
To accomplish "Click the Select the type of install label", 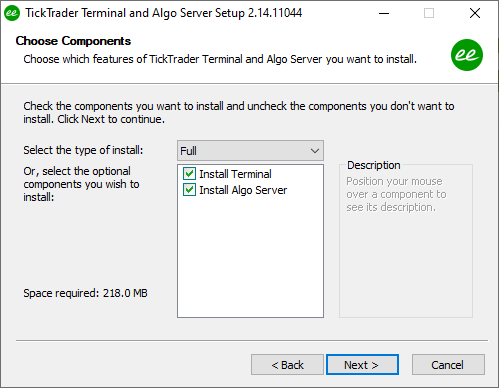I will pyautogui.click(x=83, y=150).
